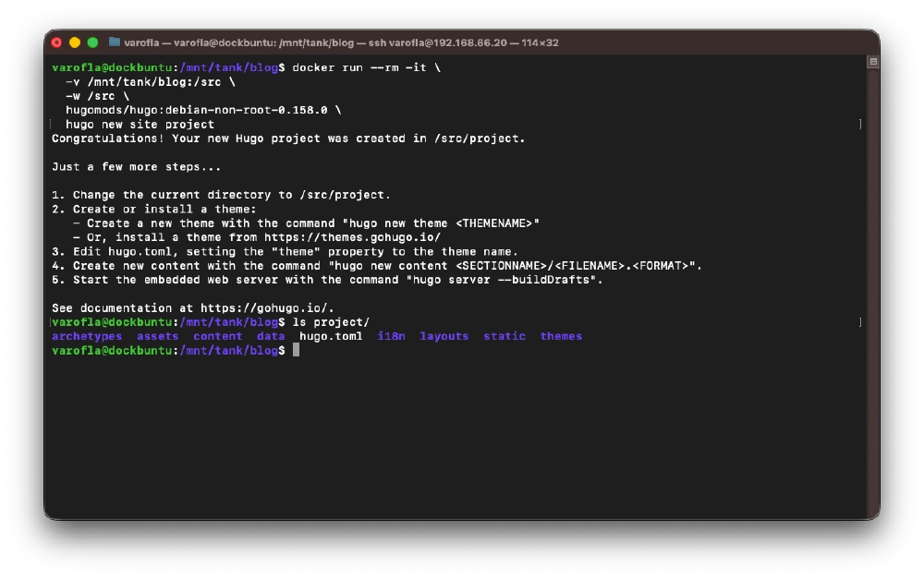Viewport: 924px width, 578px height.
Task: Select the layouts directory name
Action: tap(444, 337)
